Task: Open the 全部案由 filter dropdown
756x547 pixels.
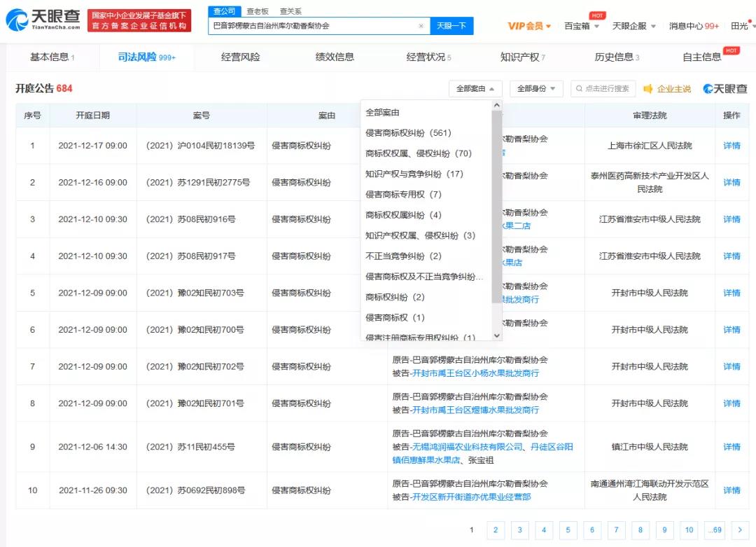Action: 475,89
